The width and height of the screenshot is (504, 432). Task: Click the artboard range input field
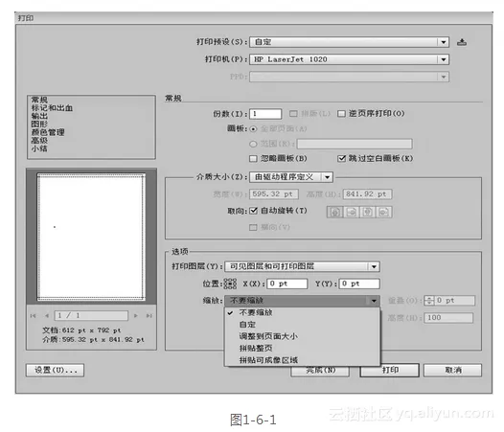click(x=355, y=144)
